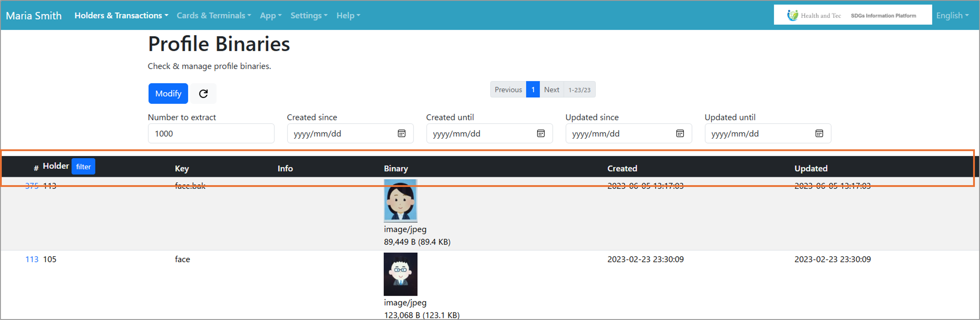Open record link 113
Viewport: 980px width, 320px height.
coord(32,259)
